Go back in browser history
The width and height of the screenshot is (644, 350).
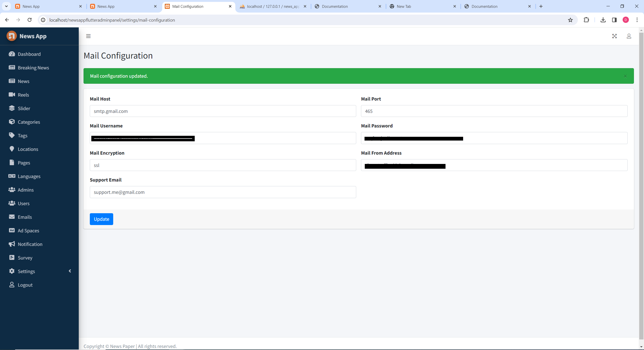tap(7, 20)
